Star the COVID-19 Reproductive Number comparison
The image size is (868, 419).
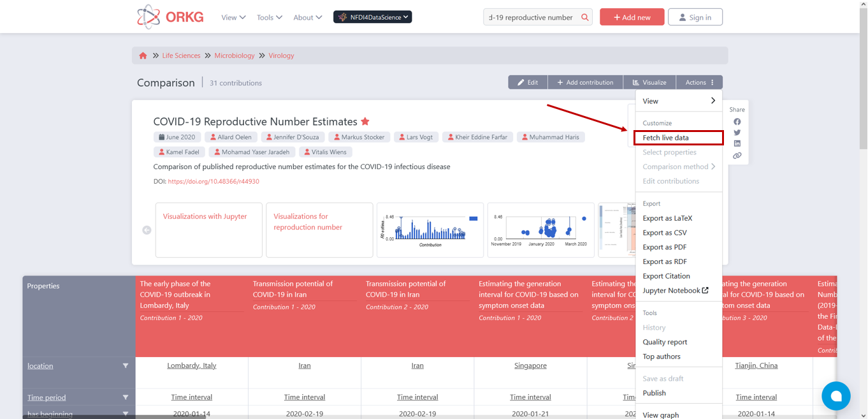(x=365, y=121)
